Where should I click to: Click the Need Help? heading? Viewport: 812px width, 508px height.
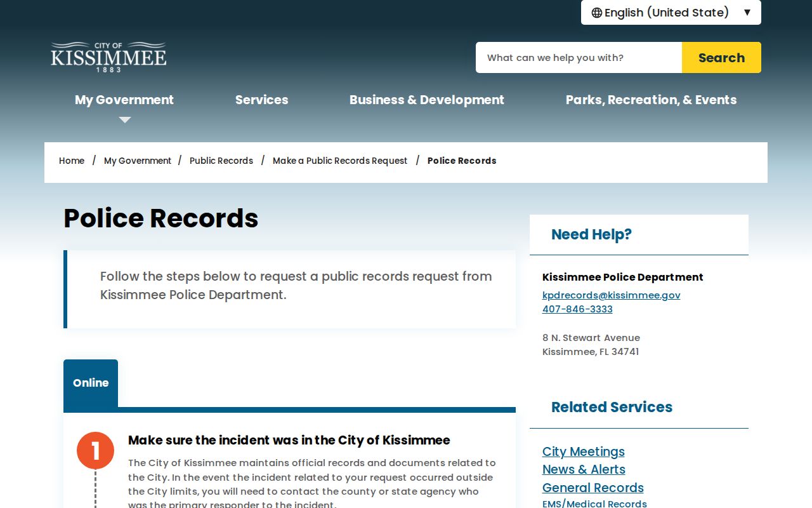pos(591,234)
